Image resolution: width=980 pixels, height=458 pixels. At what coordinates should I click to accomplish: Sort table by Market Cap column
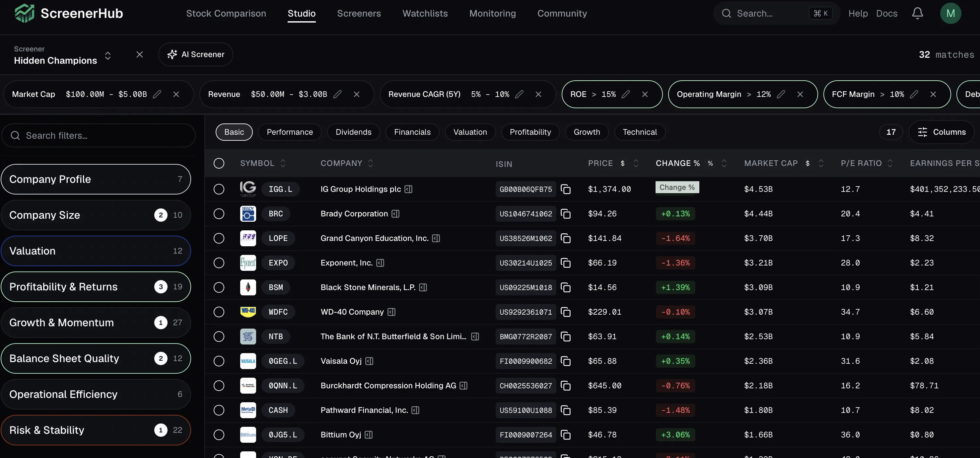[821, 163]
